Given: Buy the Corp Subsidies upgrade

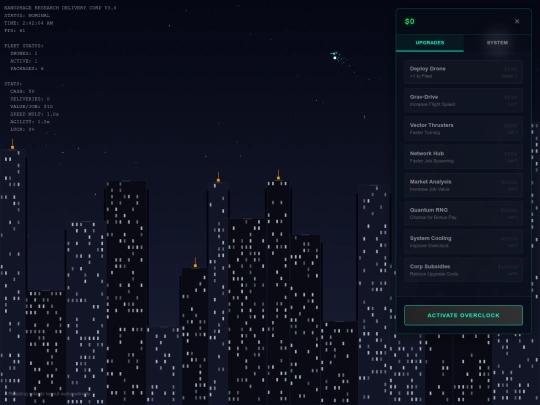Looking at the screenshot, I should (463, 270).
